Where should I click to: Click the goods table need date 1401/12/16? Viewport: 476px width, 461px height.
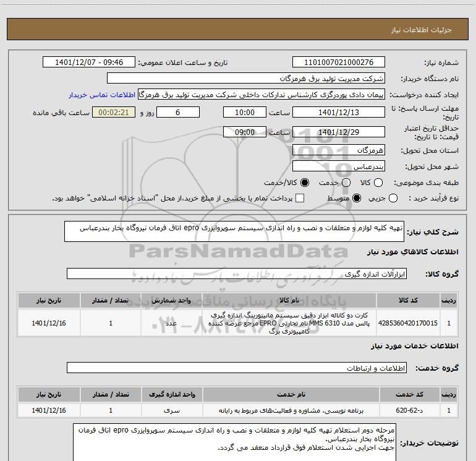tap(49, 323)
